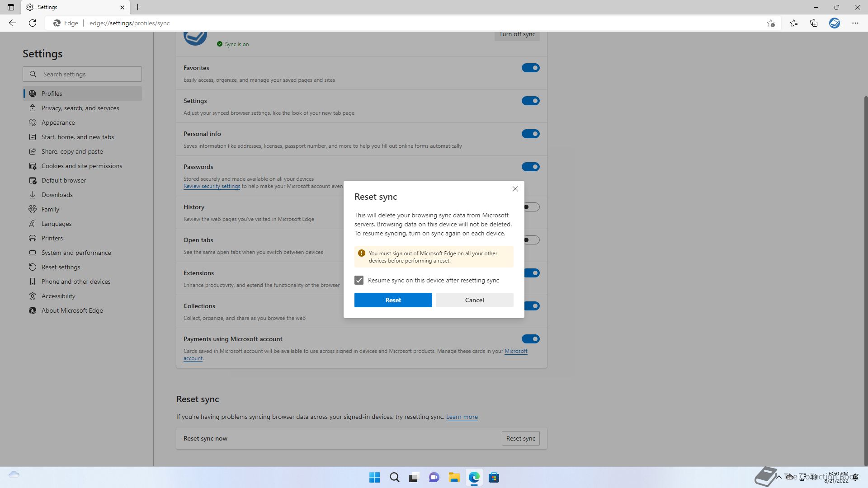The image size is (868, 488).
Task: Open Microsoft account link under Payments
Action: click(x=516, y=351)
